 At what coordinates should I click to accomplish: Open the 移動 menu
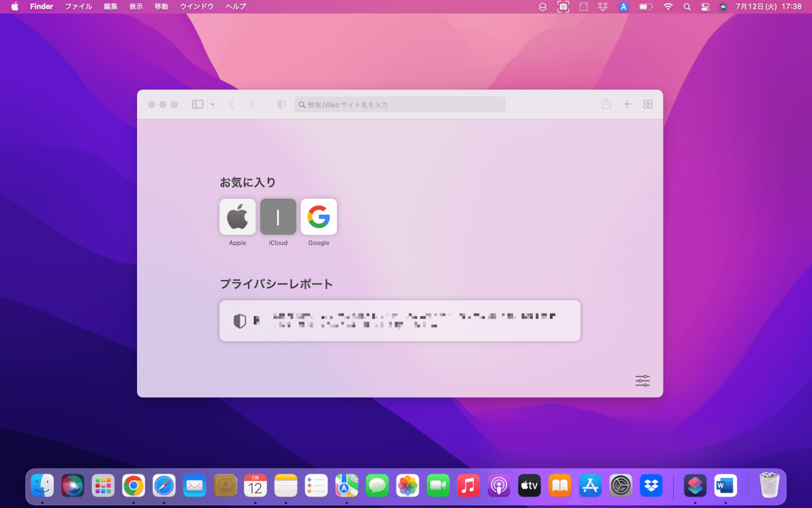161,6
